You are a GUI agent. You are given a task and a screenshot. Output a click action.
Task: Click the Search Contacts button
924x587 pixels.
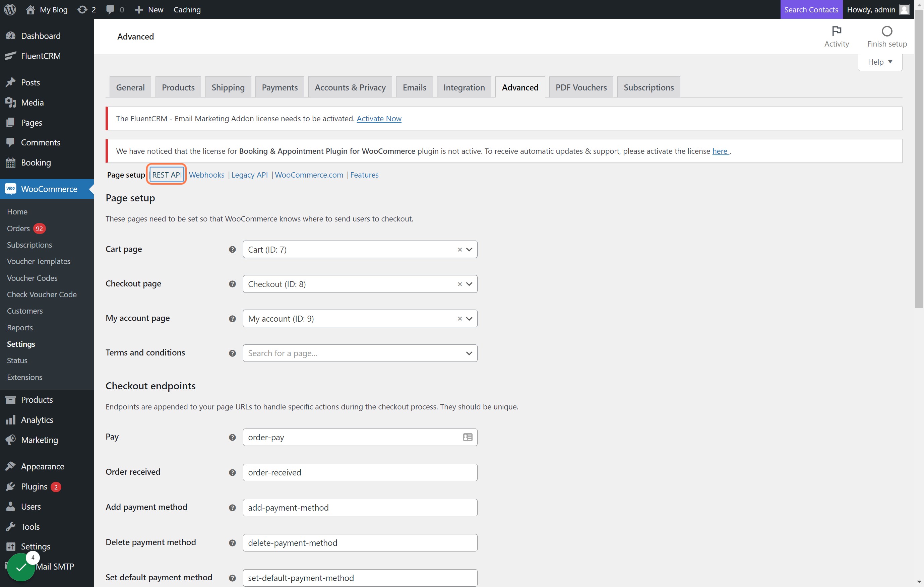point(811,9)
